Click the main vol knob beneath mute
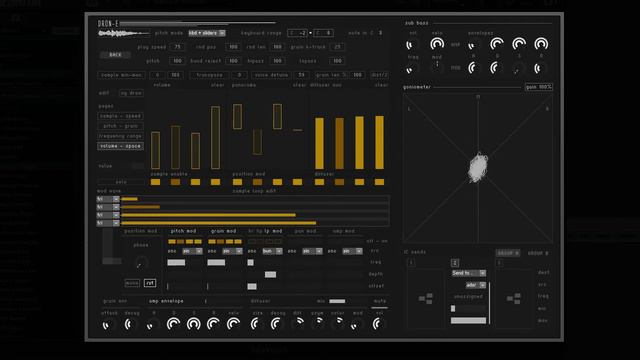This screenshot has height=360, width=640. (x=379, y=324)
